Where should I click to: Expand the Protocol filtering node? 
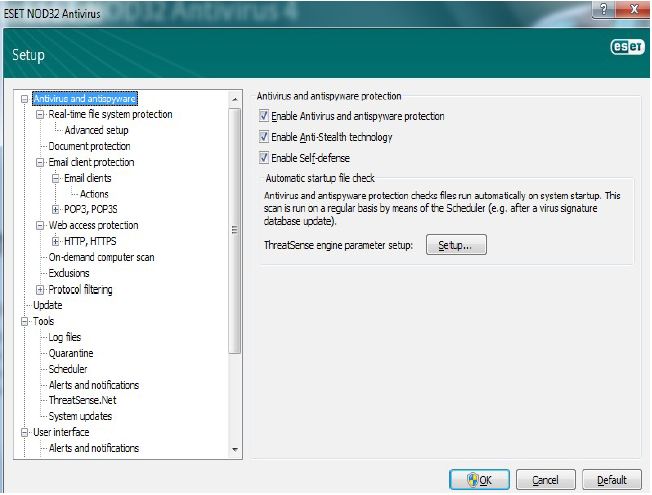pyautogui.click(x=40, y=290)
